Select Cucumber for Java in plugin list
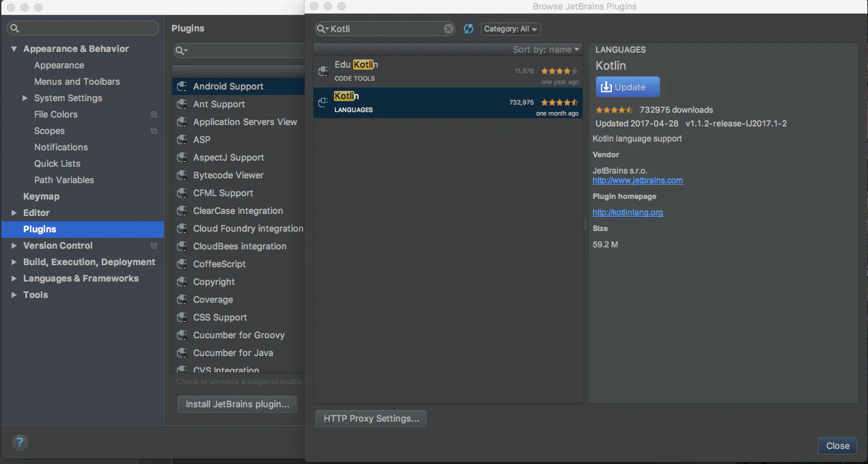The width and height of the screenshot is (868, 464). pyautogui.click(x=238, y=353)
